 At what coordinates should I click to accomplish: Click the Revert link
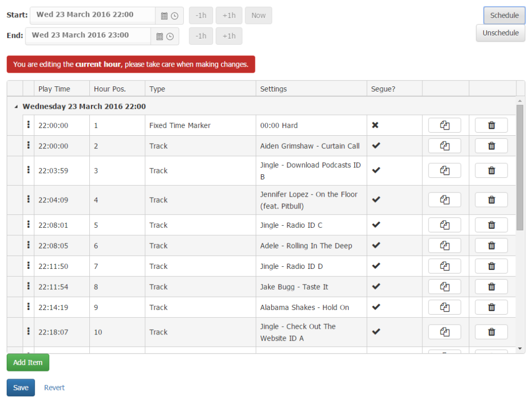(54, 387)
